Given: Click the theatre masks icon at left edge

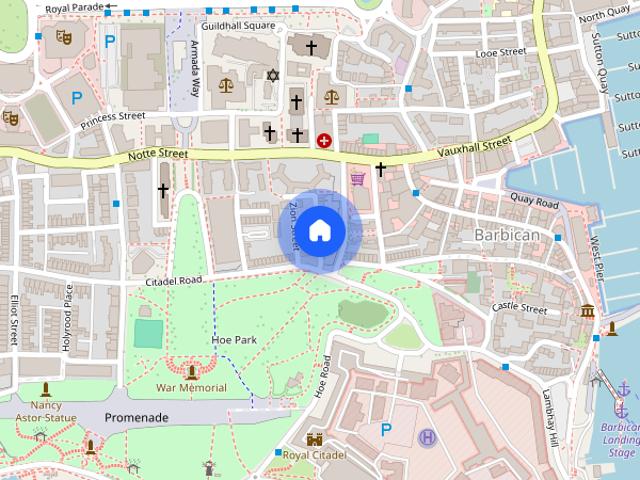Looking at the screenshot, I should (x=10, y=118).
